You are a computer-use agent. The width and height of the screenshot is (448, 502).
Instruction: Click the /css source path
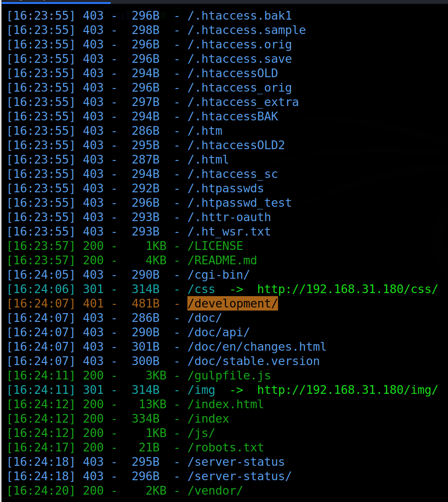pyautogui.click(x=201, y=290)
